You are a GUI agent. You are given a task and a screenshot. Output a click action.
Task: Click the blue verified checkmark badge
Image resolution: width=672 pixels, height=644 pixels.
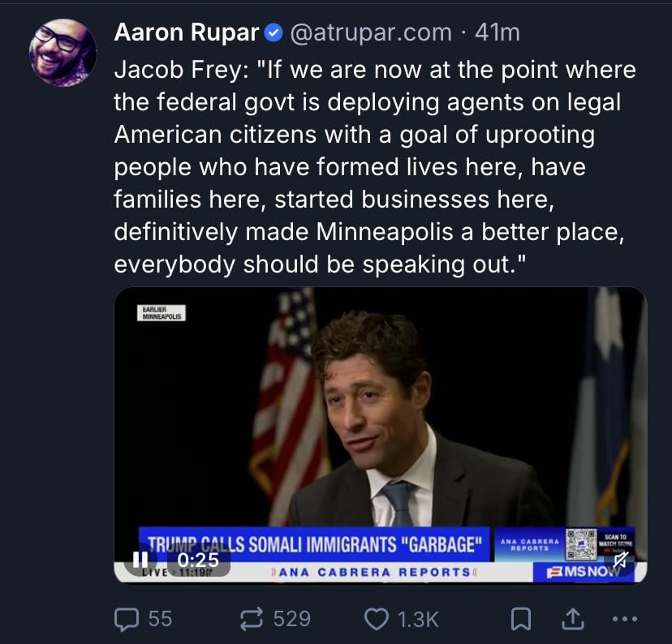click(274, 32)
